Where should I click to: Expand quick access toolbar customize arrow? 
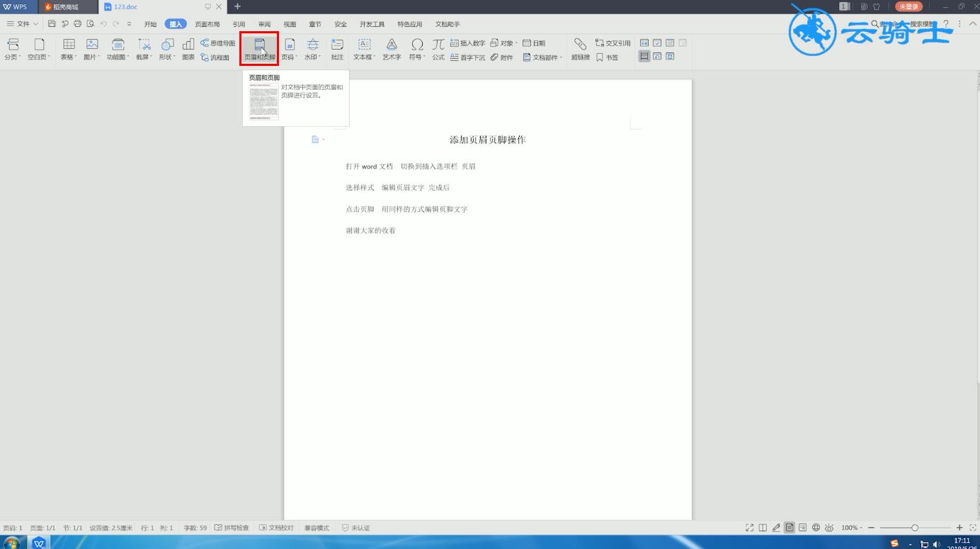pyautogui.click(x=129, y=24)
